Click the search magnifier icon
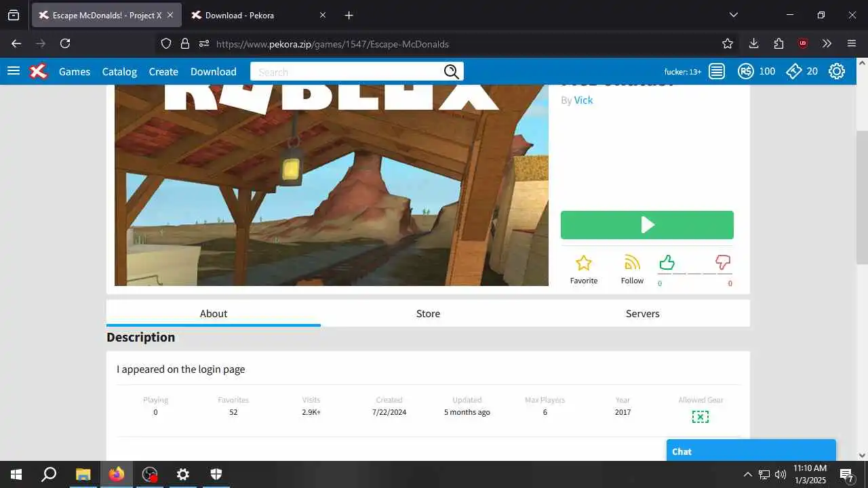868x488 pixels. pos(452,72)
